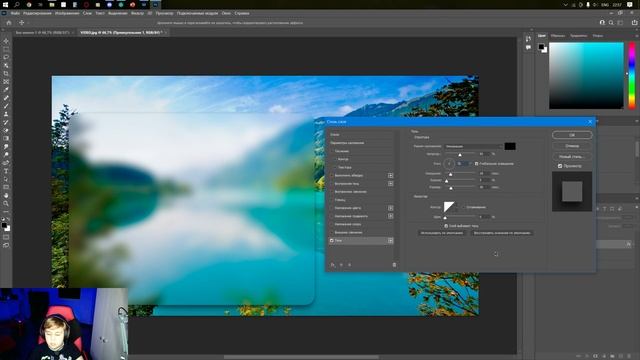Image resolution: width=640 pixels, height=360 pixels.
Task: Click the shadow Размер (Size) slider handle
Action: pyautogui.click(x=451, y=188)
